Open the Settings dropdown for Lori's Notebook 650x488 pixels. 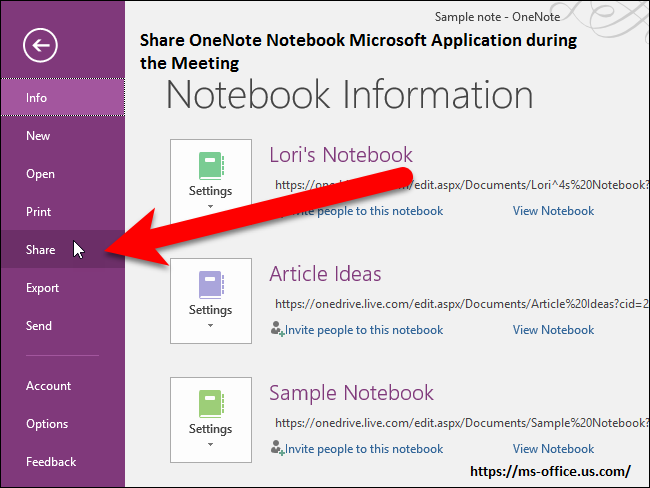[211, 182]
